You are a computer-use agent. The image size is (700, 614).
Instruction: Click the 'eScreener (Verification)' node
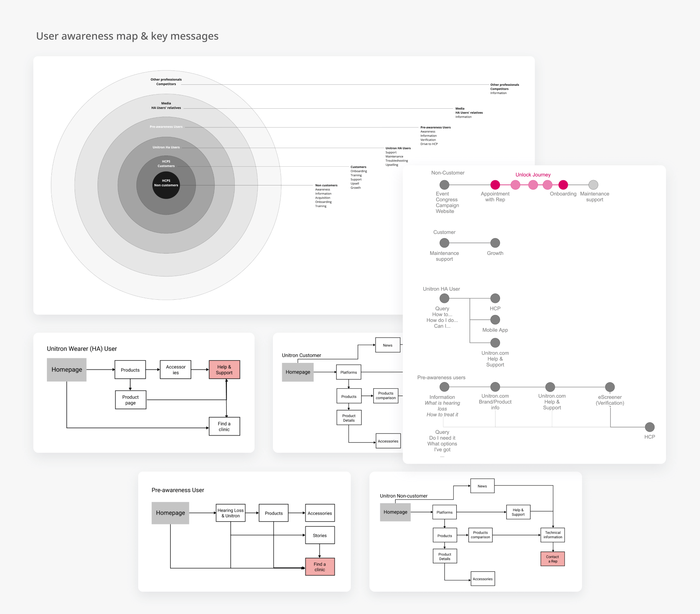point(610,387)
